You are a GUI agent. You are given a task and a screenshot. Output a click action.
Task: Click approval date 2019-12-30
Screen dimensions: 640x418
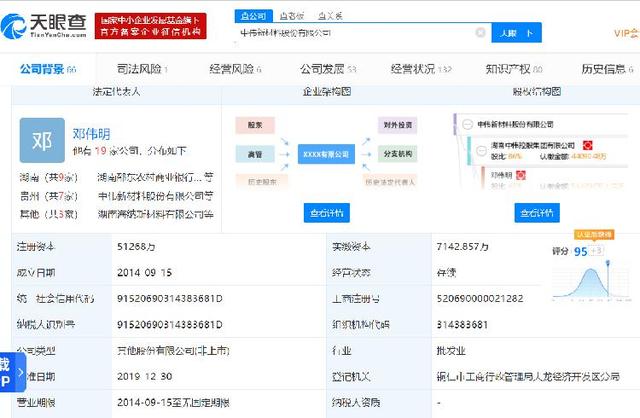[144, 376]
